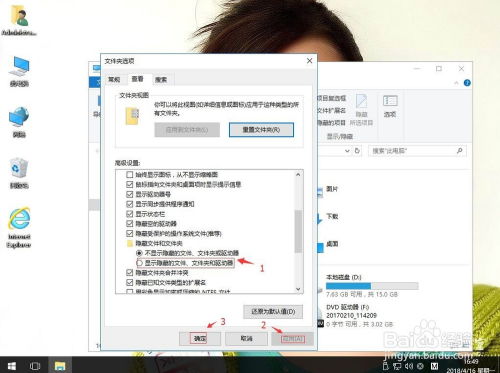500x373 pixels.
Task: Click scroll-up arrow of advanced settings list
Action: pyautogui.click(x=298, y=175)
